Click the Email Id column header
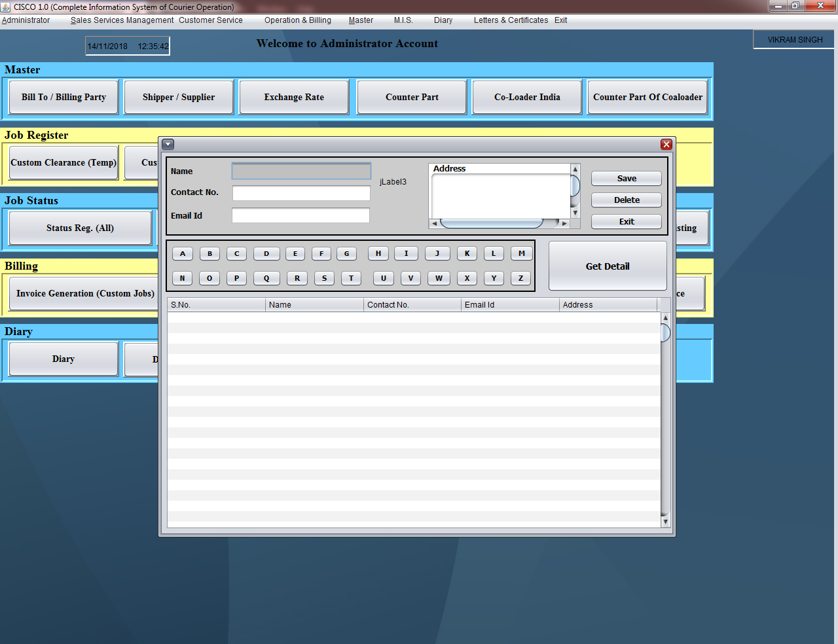The height and width of the screenshot is (644, 838). (x=511, y=305)
